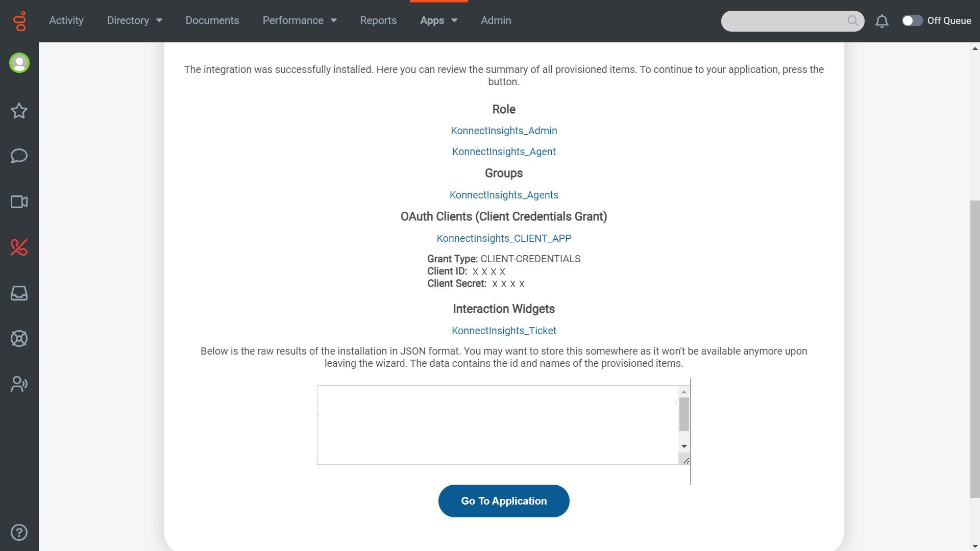The width and height of the screenshot is (980, 551).
Task: Click the Genesys Cloud logo
Action: [19, 21]
